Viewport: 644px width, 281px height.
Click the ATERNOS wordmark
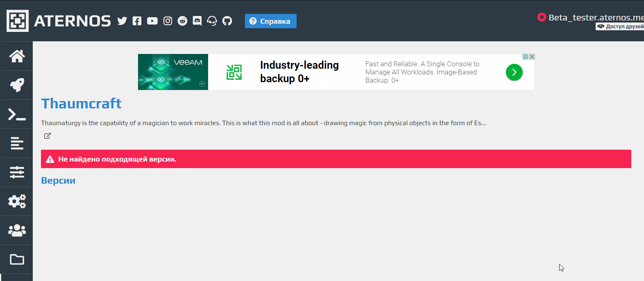click(73, 21)
